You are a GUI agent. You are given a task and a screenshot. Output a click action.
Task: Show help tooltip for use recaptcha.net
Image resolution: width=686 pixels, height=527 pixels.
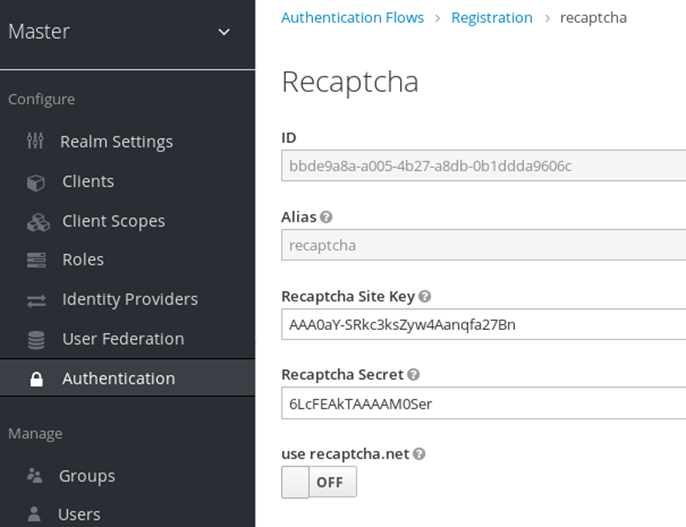(x=419, y=454)
